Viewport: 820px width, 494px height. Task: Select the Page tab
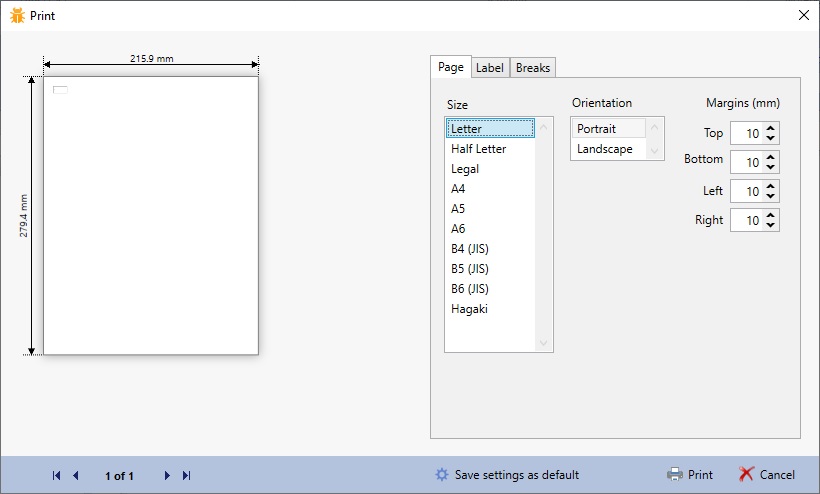pyautogui.click(x=451, y=67)
